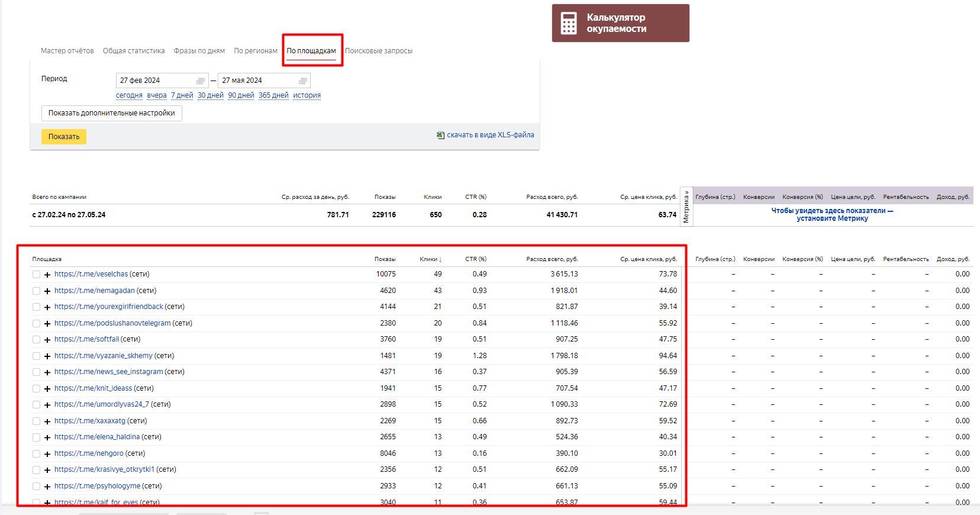Tick the yourexgirlfriendback row checkbox
Viewport: 980px width, 515px height.
(37, 307)
